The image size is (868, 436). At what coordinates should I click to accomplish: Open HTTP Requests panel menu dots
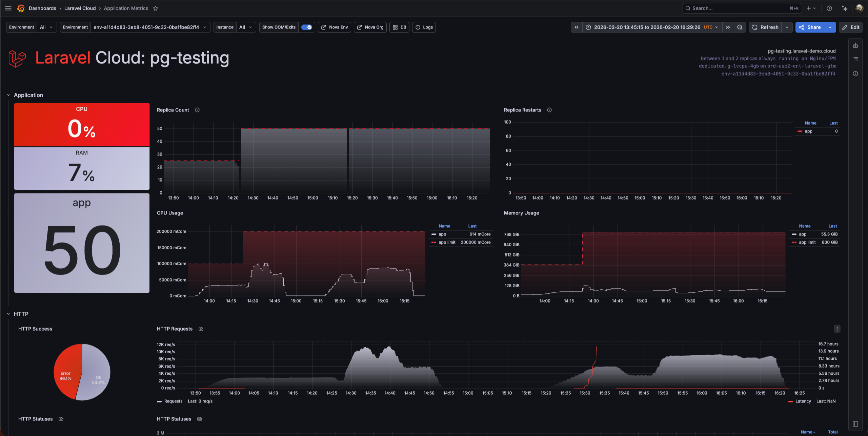(x=837, y=329)
